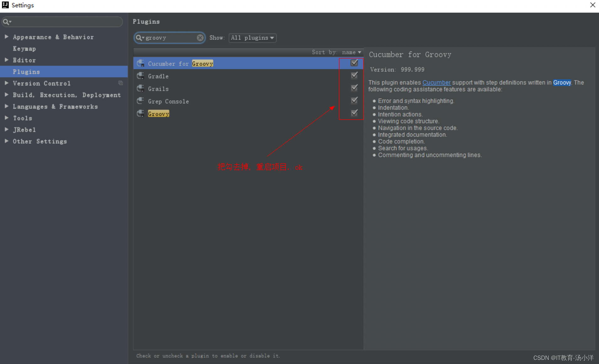Uncheck the Groovy plugin checkbox

point(354,113)
